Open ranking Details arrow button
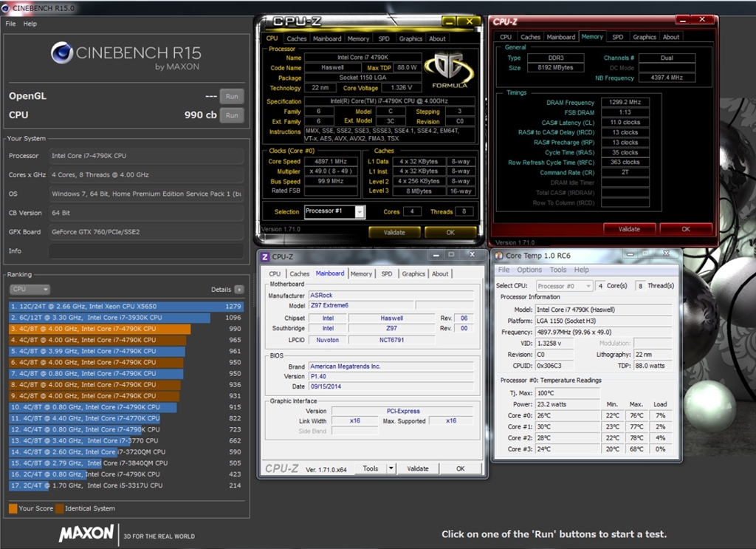Viewport: 756px width, 549px height. pyautogui.click(x=239, y=290)
